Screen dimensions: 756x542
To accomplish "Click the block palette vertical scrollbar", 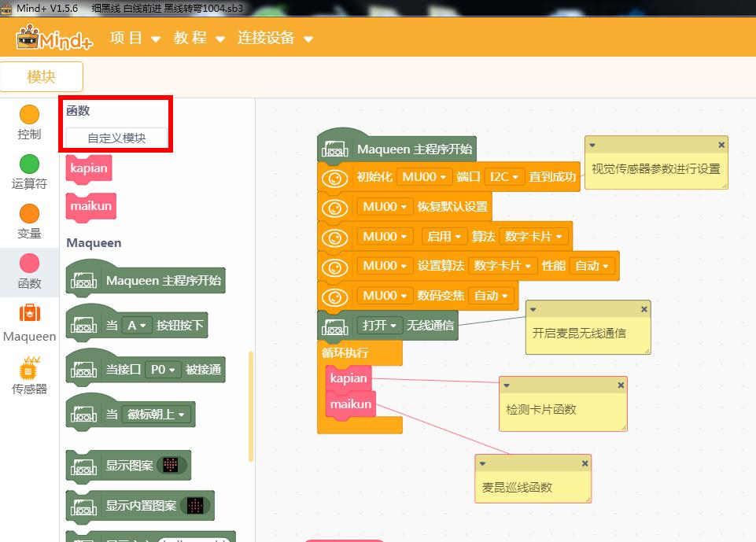I will tap(251, 407).
